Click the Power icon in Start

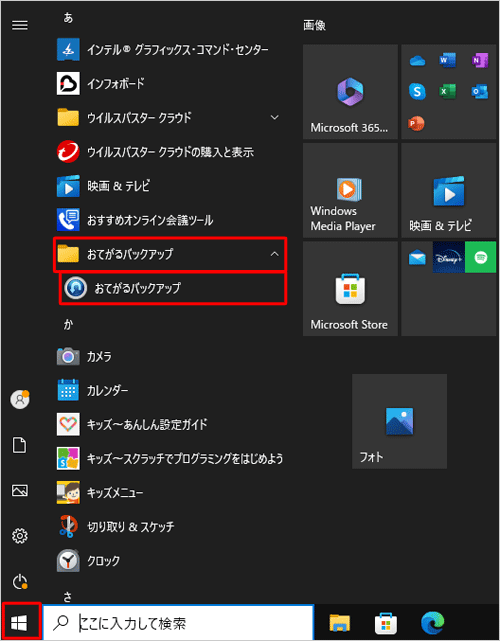tap(20, 582)
